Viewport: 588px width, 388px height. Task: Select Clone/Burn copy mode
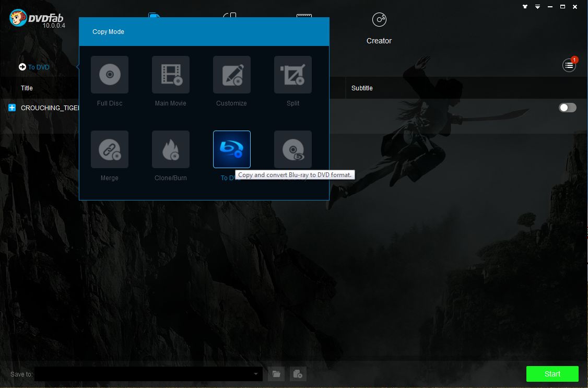(x=171, y=149)
